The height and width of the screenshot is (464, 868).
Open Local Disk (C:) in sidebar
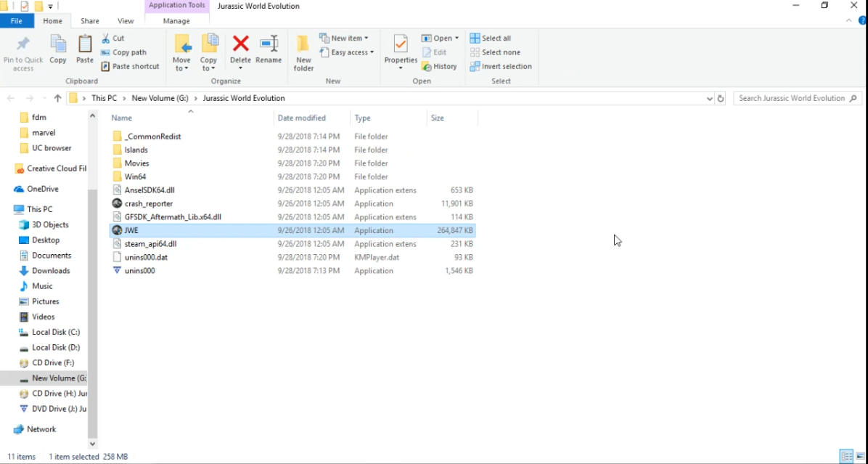coord(55,333)
